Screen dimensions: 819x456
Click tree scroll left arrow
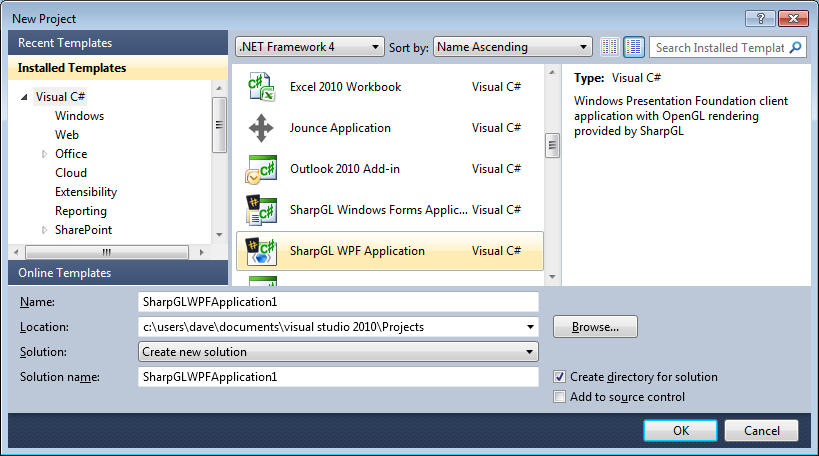(16, 252)
